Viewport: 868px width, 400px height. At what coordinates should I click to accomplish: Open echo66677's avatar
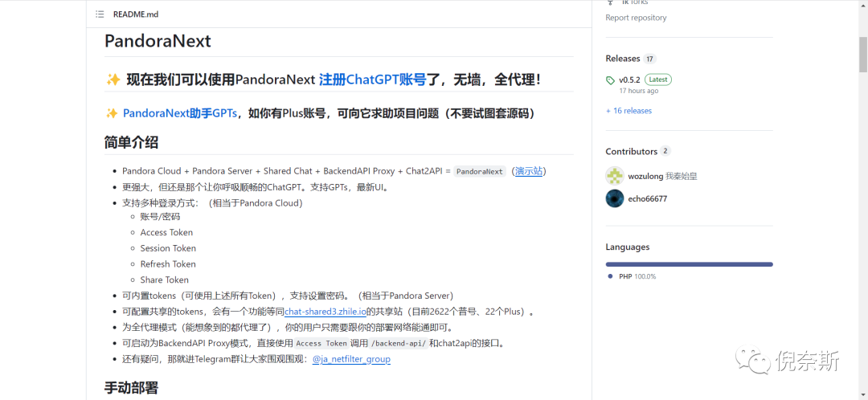click(615, 198)
